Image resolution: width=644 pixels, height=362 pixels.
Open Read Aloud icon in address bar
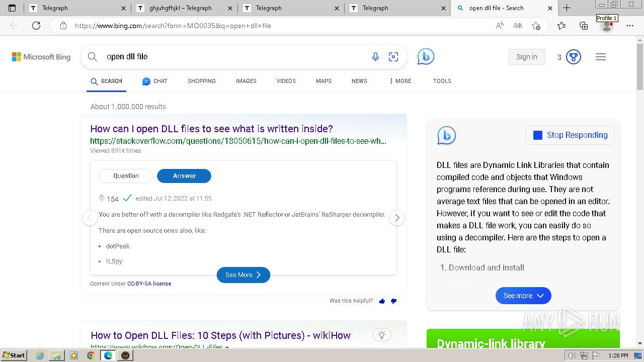500,26
